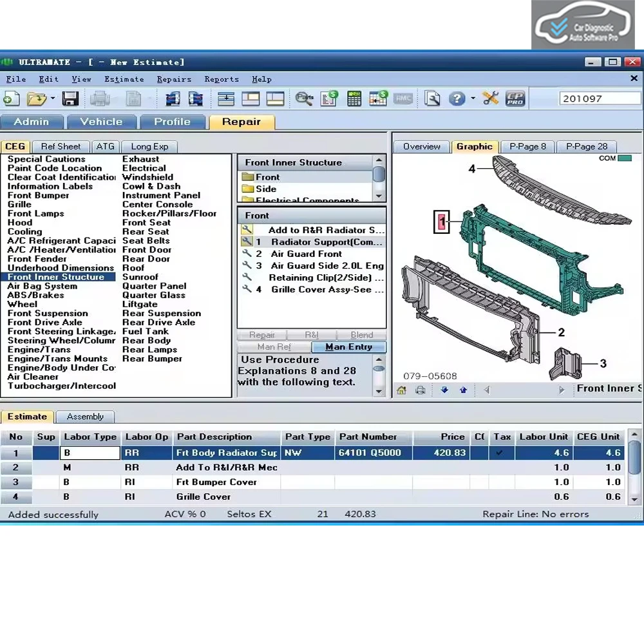Open the Front folder in Front Inner Structure
The height and width of the screenshot is (644, 644).
click(261, 177)
